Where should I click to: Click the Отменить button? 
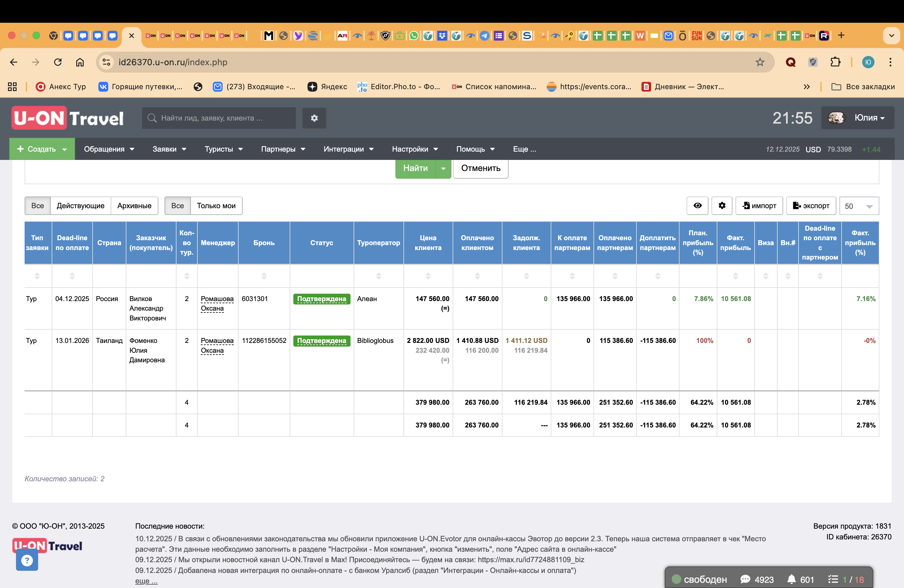pos(481,168)
